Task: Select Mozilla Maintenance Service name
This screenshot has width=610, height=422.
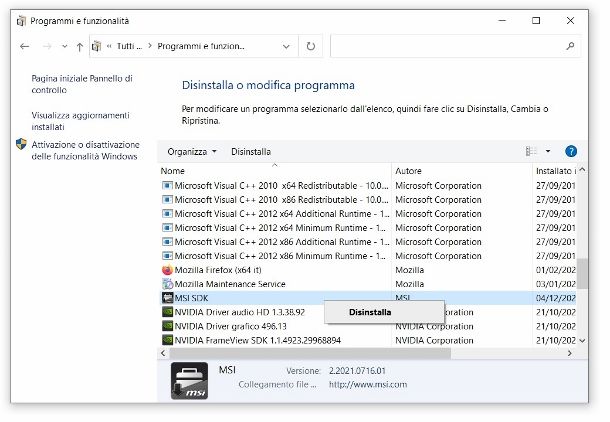Action: coord(230,284)
